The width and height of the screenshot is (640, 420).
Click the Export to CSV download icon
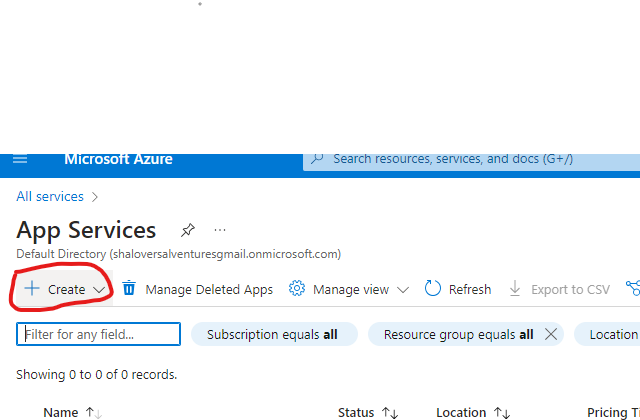tap(515, 289)
